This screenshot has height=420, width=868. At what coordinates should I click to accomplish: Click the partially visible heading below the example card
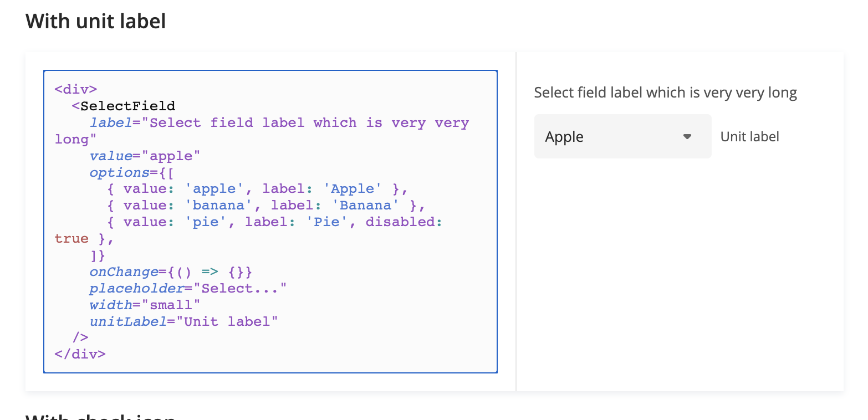pyautogui.click(x=100, y=416)
